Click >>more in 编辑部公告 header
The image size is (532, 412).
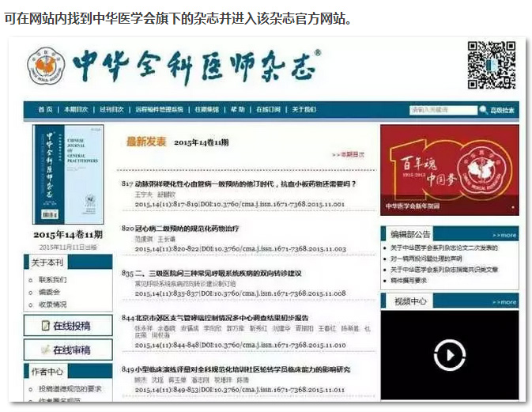tap(504, 235)
